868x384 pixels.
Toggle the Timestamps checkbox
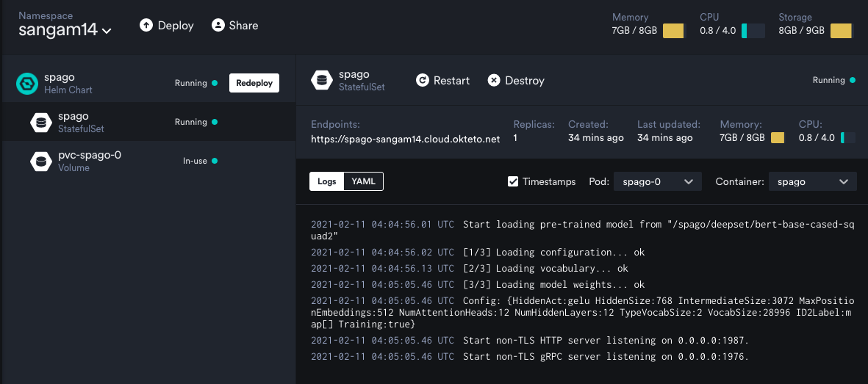513,181
